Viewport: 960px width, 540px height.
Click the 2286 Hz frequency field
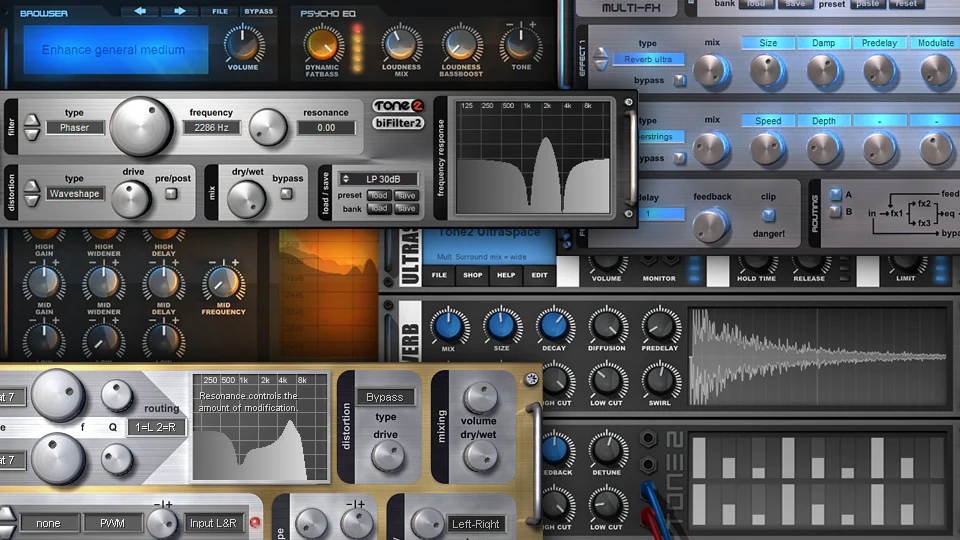[212, 127]
